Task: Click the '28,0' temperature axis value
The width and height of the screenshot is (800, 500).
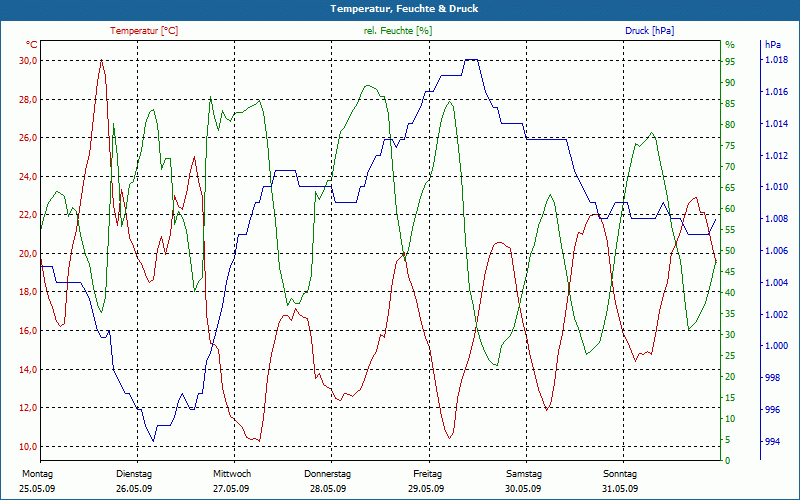Action: [x=28, y=99]
